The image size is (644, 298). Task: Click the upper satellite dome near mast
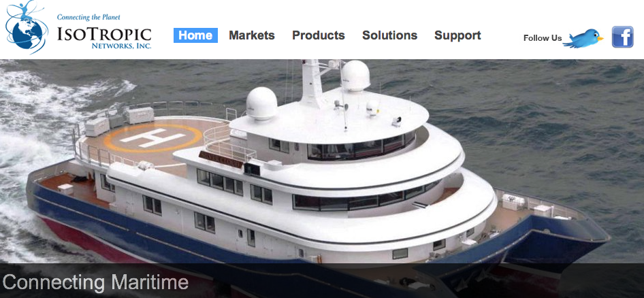coord(355,76)
